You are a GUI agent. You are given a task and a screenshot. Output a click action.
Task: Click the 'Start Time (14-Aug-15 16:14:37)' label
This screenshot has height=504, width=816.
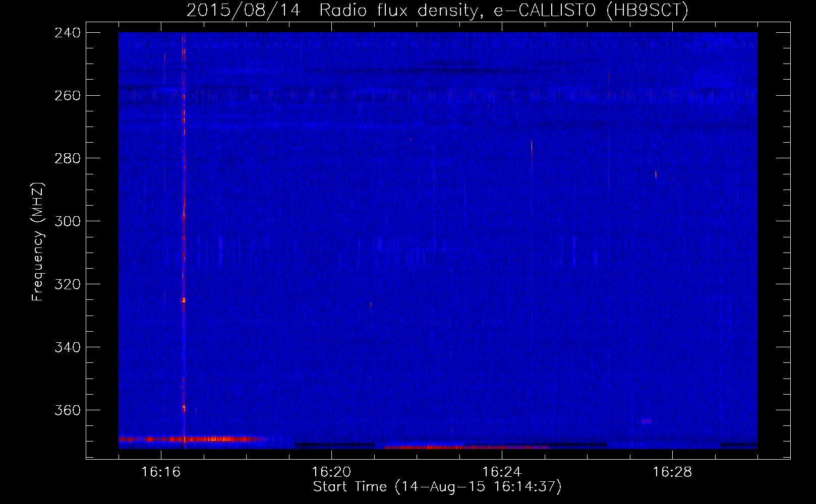pyautogui.click(x=437, y=487)
